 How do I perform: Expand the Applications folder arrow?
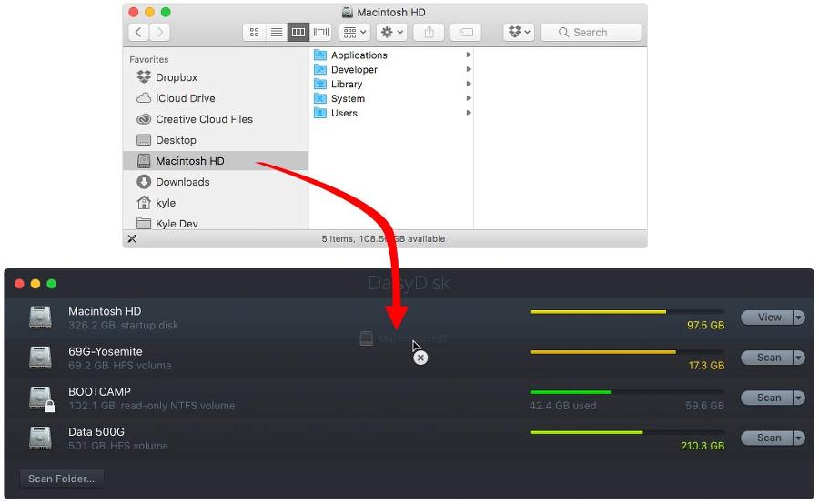469,55
